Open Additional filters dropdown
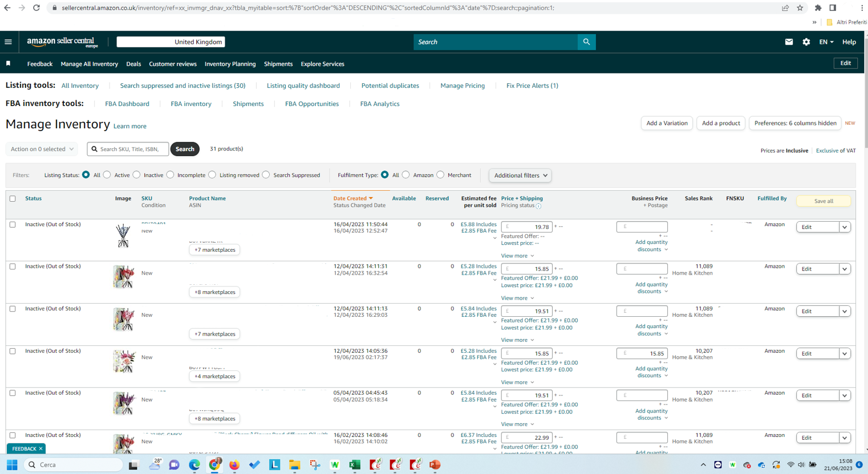Screen dimensions: 868x474 [520, 175]
